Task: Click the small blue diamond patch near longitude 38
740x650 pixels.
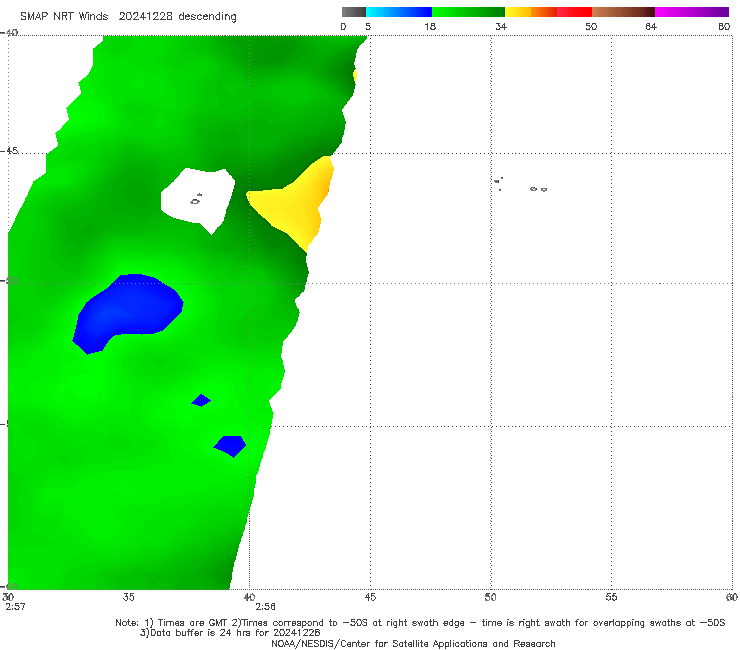Action: [201, 400]
